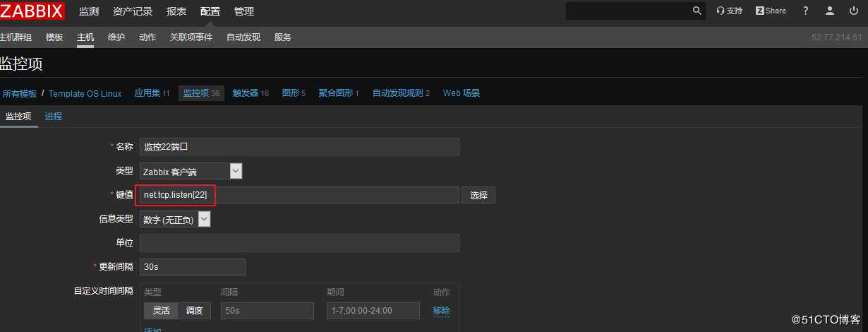The image size is (868, 332).
Task: Click the power logout icon
Action: [x=855, y=11]
